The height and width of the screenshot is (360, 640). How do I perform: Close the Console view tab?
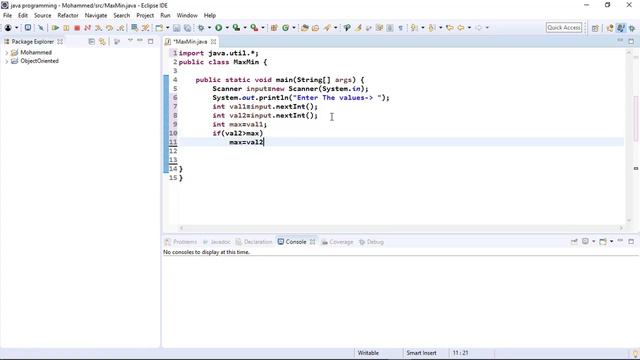click(x=312, y=242)
